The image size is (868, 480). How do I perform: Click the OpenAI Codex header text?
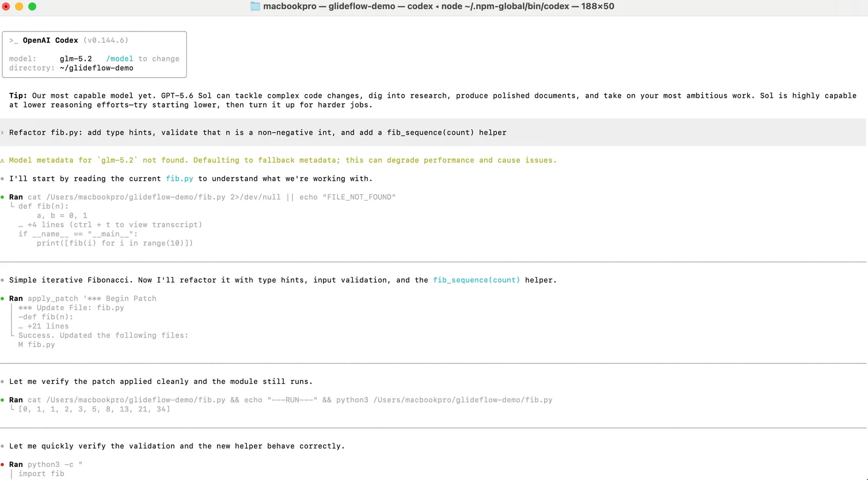50,40
